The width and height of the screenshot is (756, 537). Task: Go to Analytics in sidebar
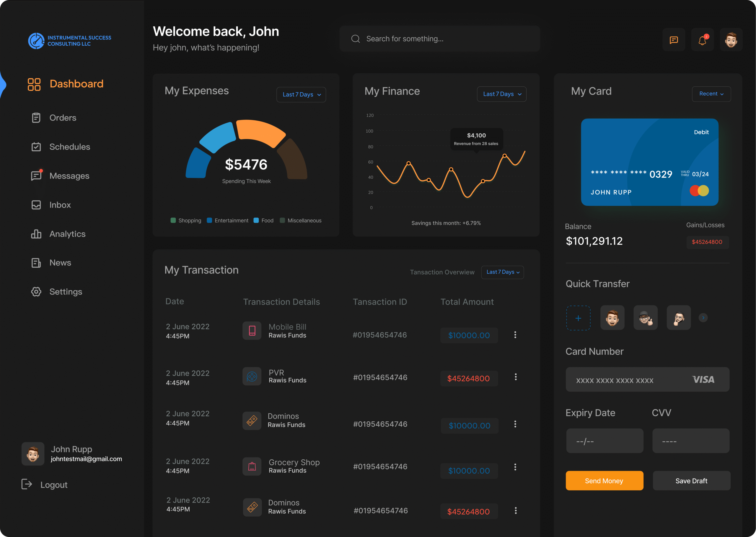coord(67,234)
